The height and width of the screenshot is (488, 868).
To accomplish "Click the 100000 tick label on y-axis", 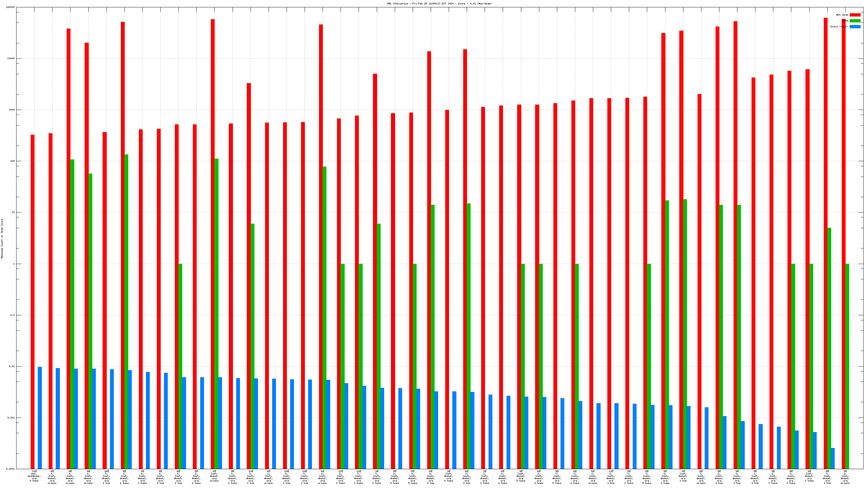I will point(10,7).
